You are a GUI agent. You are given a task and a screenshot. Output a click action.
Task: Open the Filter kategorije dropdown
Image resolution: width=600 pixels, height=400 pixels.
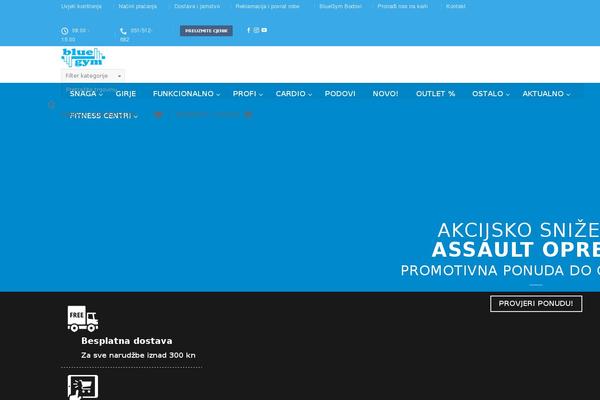tap(93, 76)
